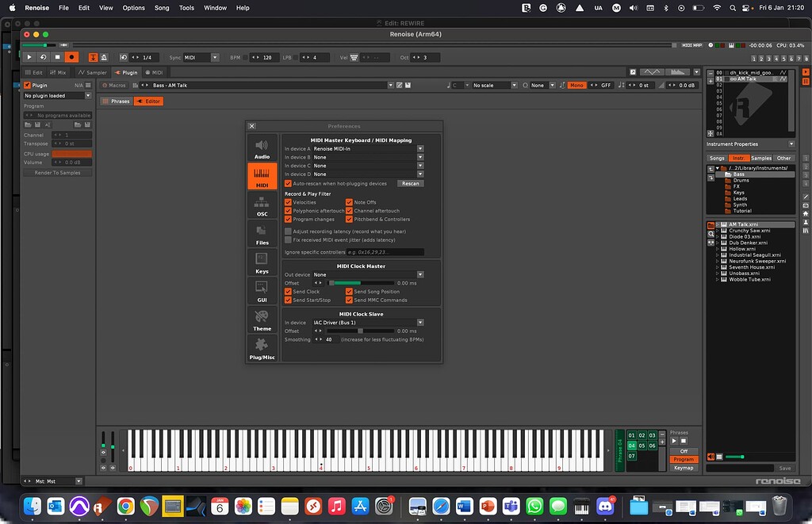Screen dimensions: 812x524
Task: Open the GUI preferences section
Action: 262,291
